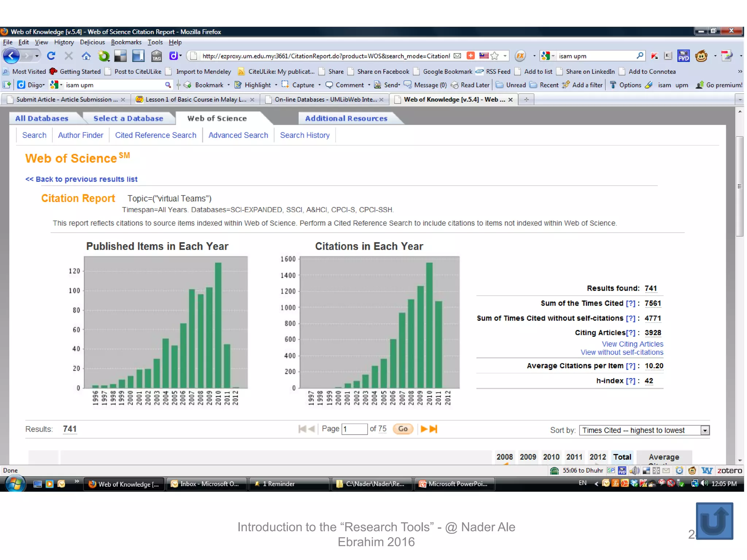Image resolution: width=747 pixels, height=560 pixels.
Task: Click the blue return arrow on slide
Action: pos(714,521)
